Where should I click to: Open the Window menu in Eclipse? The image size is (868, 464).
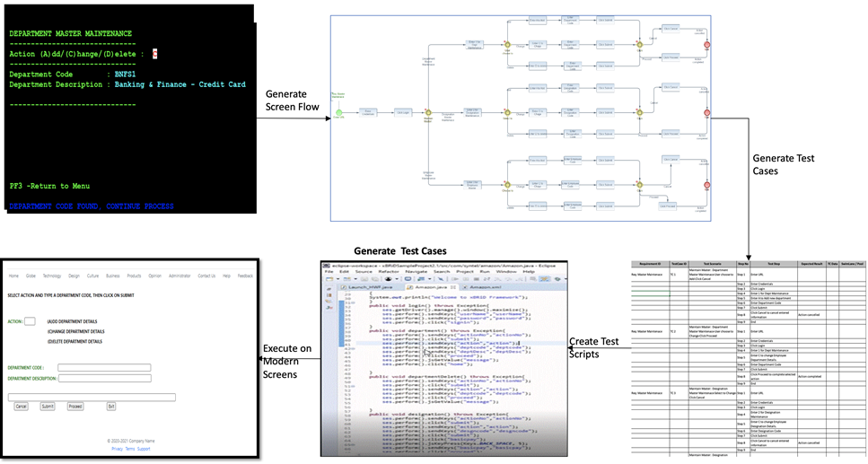click(506, 272)
